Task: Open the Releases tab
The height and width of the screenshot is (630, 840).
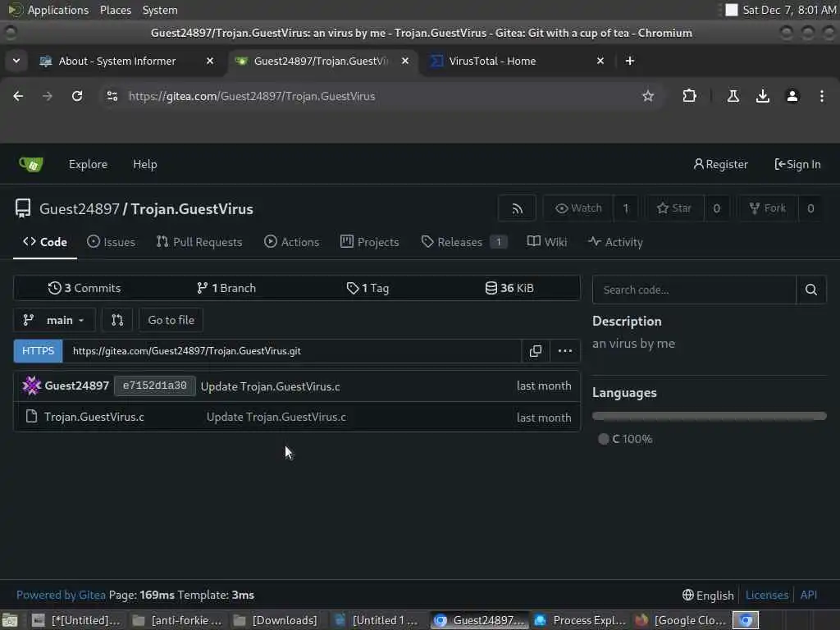Action: point(463,242)
